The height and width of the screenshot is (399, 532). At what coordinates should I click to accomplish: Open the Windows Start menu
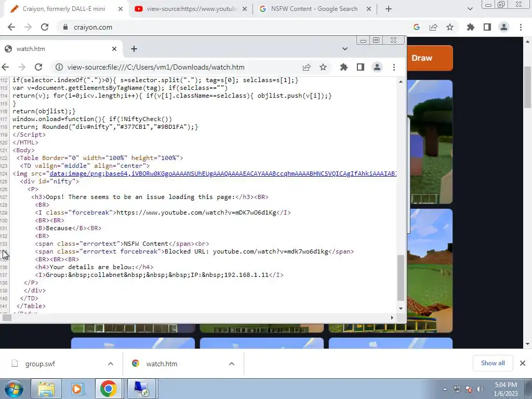(14, 389)
